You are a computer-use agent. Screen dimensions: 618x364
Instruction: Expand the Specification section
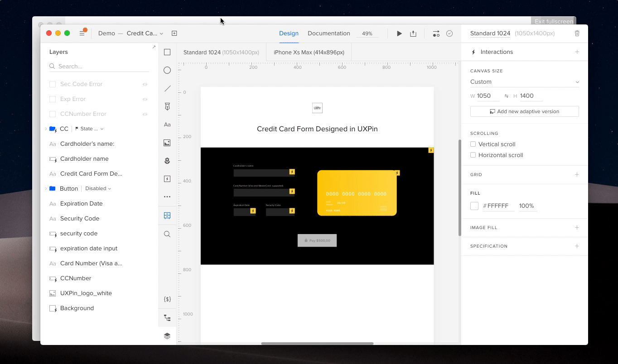click(x=577, y=246)
